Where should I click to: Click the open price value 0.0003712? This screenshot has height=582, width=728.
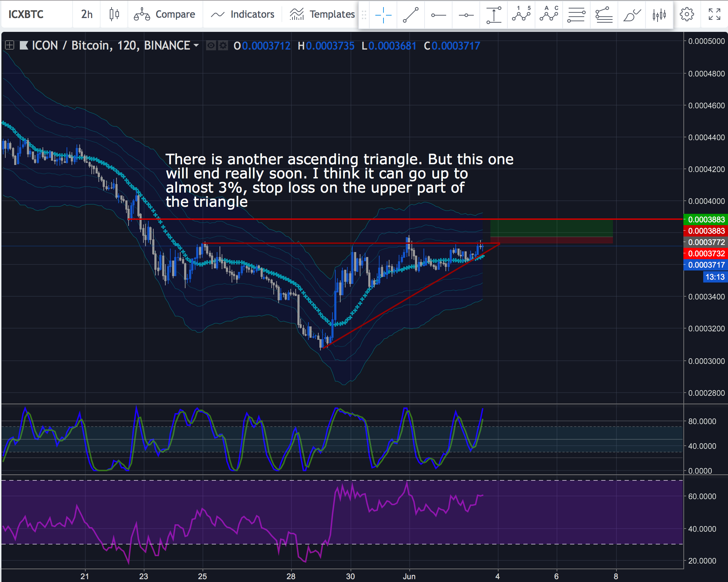pos(266,46)
